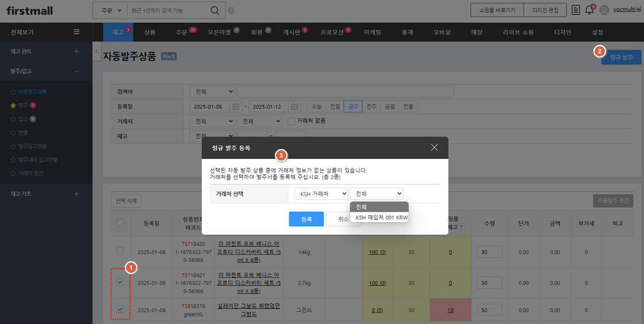
Task: Open the notification bell
Action: coord(589,10)
